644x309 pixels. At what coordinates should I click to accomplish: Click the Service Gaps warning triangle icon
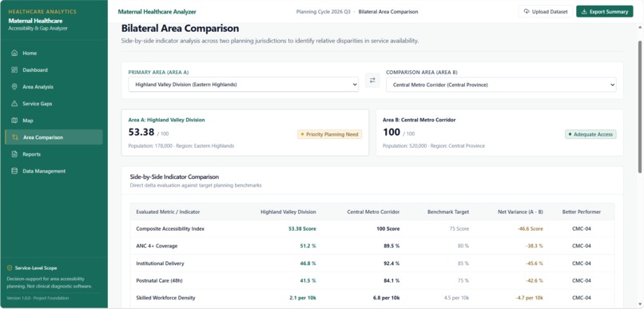15,104
